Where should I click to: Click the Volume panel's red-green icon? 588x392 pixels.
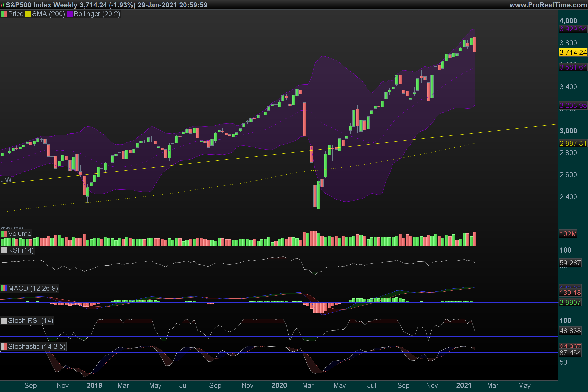tap(4, 234)
